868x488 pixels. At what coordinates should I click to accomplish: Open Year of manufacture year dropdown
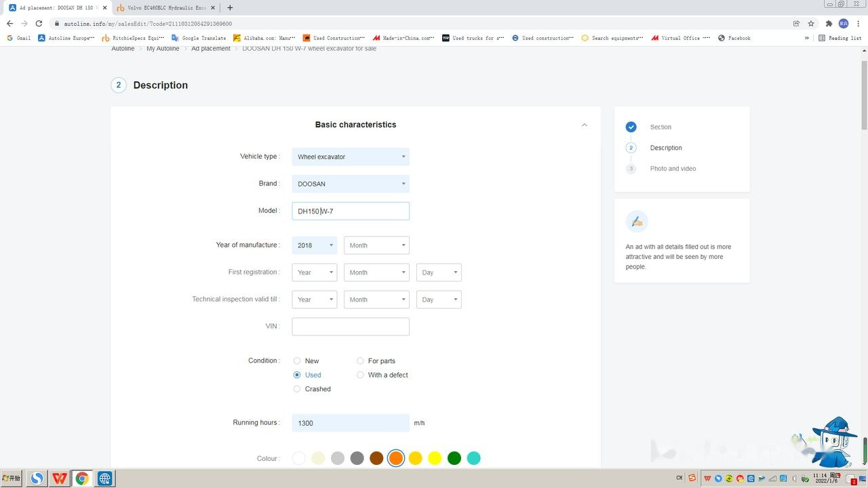315,245
